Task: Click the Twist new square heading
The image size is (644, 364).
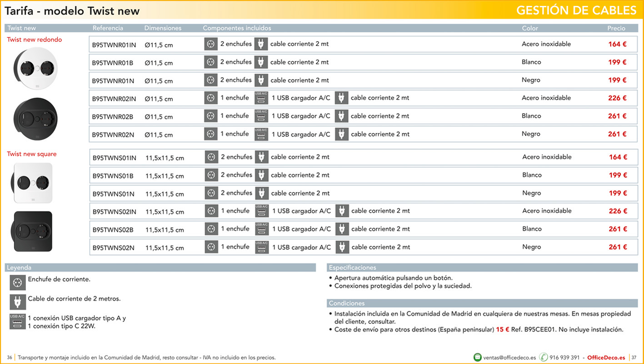Action: (x=32, y=154)
